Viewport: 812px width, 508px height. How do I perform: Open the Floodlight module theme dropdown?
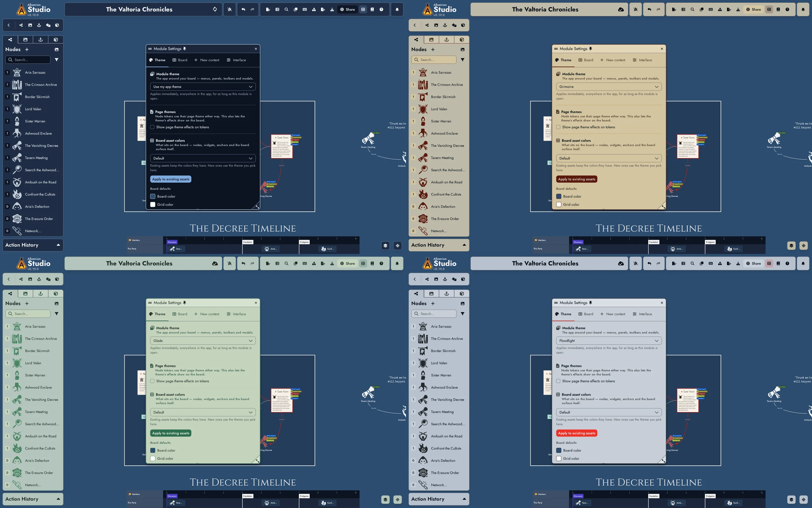tap(609, 341)
